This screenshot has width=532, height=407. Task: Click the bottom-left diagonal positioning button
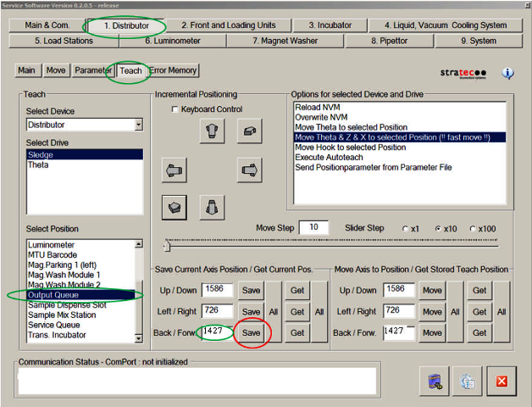click(174, 207)
